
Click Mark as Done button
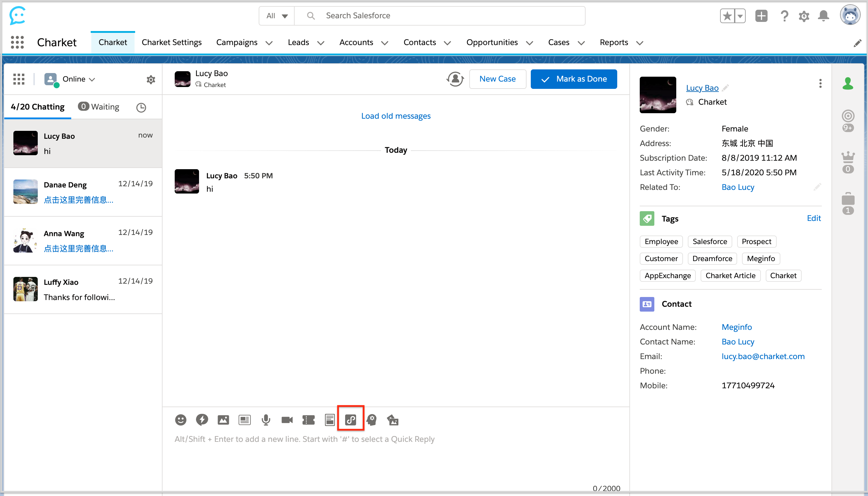(574, 79)
